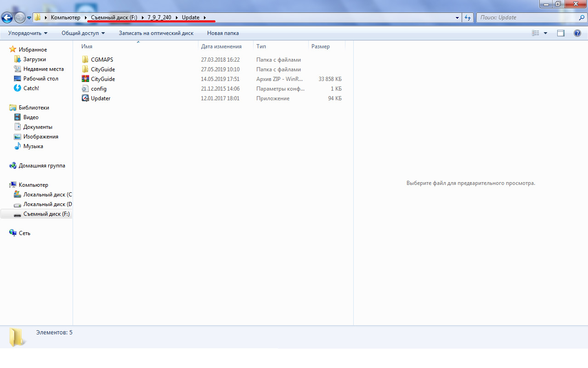
Task: Expand the Общий доступ dropdown
Action: point(83,33)
